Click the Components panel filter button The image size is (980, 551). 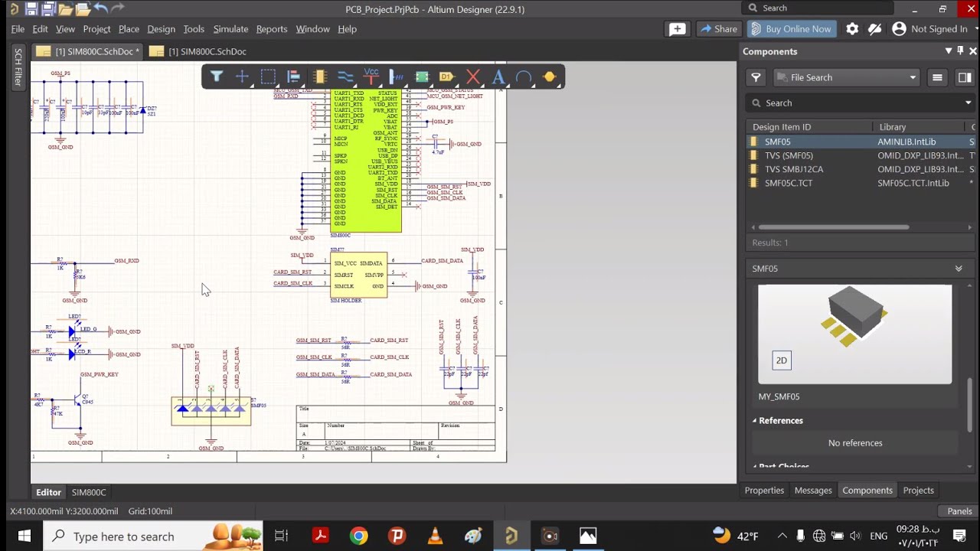click(x=756, y=77)
